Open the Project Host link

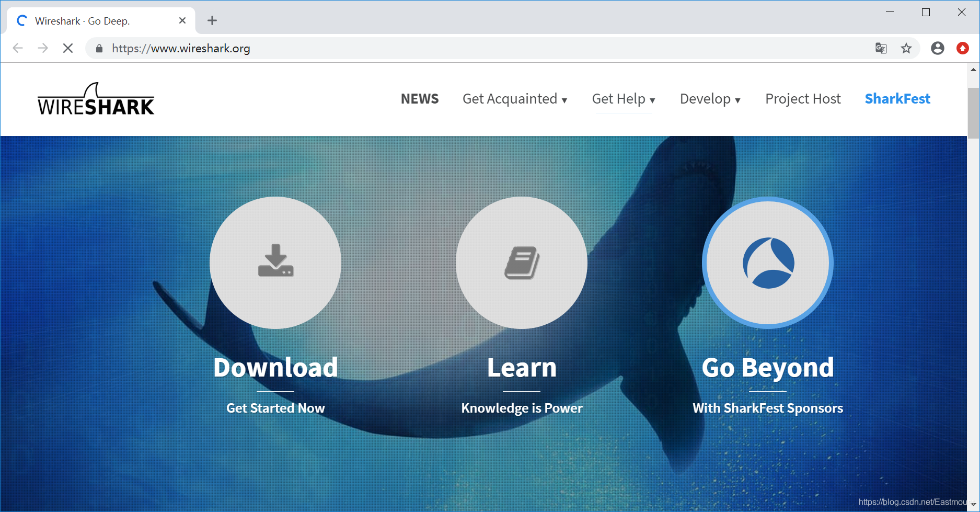click(803, 99)
